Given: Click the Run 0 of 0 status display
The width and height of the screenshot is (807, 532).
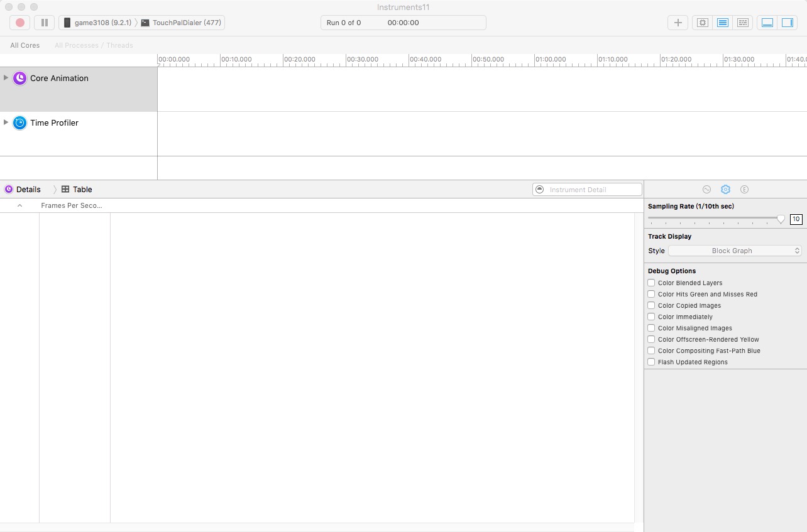Looking at the screenshot, I should pos(403,23).
